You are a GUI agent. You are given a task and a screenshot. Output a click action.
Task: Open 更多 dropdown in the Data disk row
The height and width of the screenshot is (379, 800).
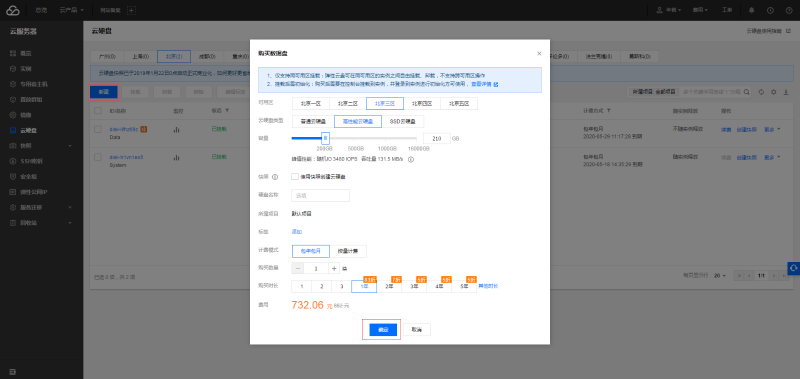[772, 130]
